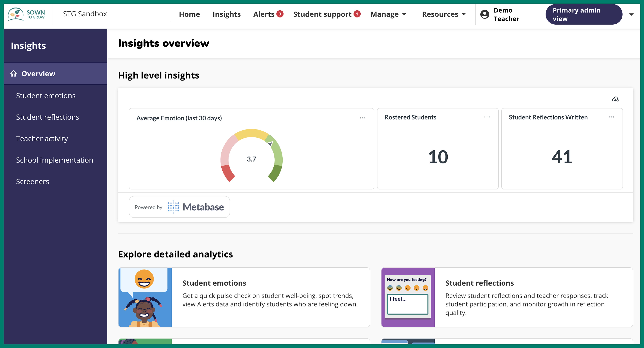Click the Metabase logo
The image size is (644, 348).
pos(196,207)
